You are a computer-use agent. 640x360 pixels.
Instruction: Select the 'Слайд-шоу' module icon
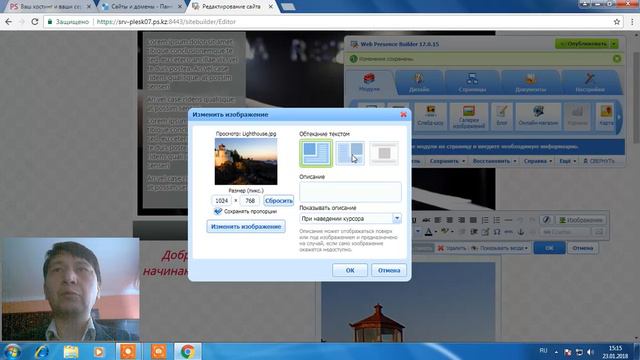tap(430, 116)
